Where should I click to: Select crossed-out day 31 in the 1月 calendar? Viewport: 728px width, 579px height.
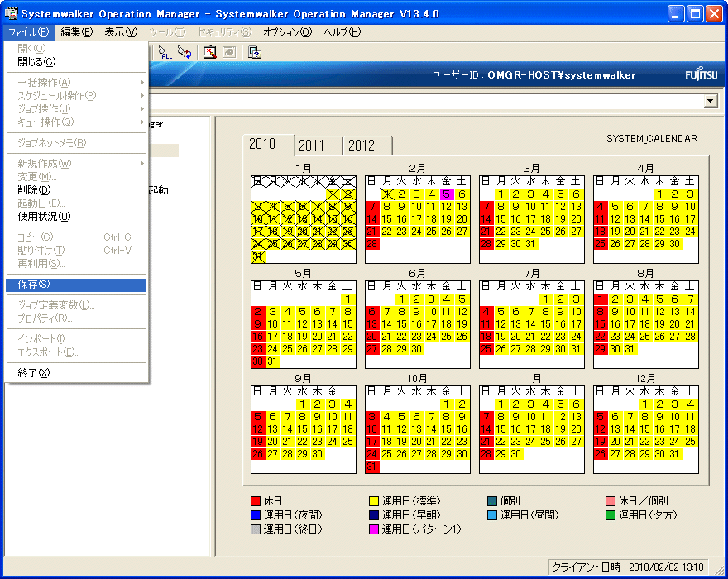coord(258,256)
